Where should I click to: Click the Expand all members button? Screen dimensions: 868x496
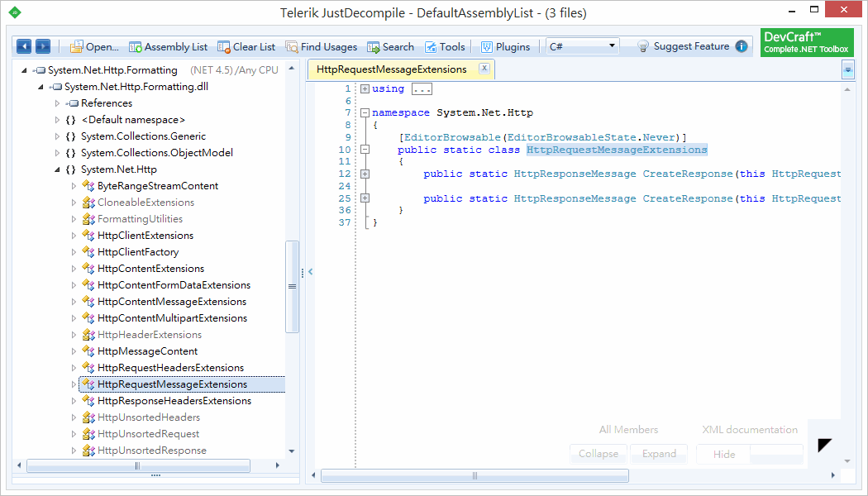click(659, 454)
